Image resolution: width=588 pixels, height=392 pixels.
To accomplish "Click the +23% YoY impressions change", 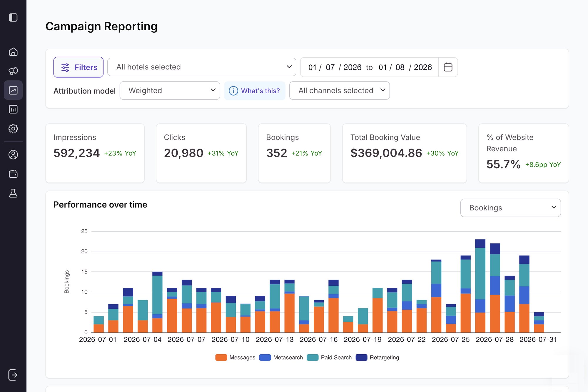I will (x=120, y=153).
